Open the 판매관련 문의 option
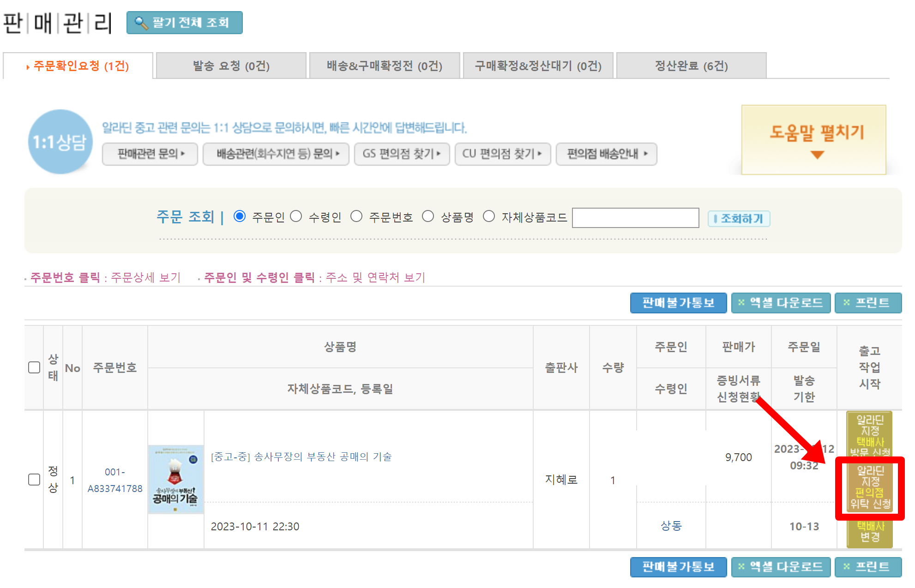Viewport: 915px width, 588px height. (x=150, y=154)
